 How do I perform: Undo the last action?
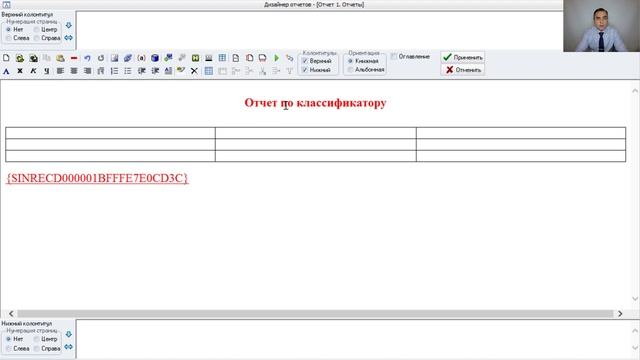pos(87,58)
